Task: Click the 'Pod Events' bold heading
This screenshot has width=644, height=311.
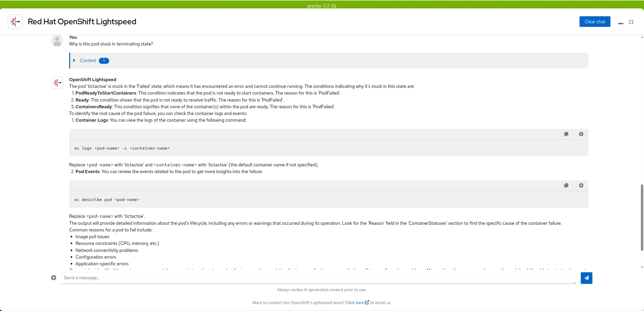Action: (87, 172)
